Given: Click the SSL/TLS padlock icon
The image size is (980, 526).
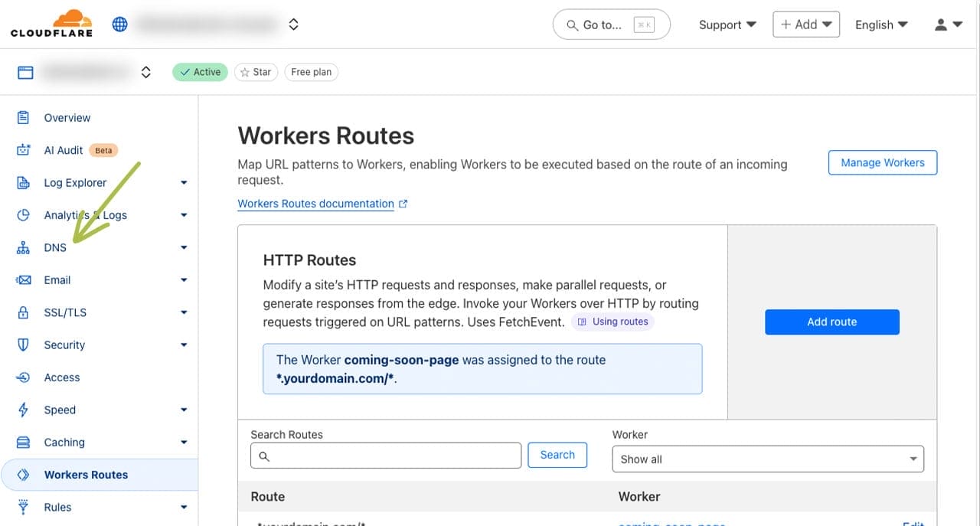Looking at the screenshot, I should pyautogui.click(x=23, y=312).
